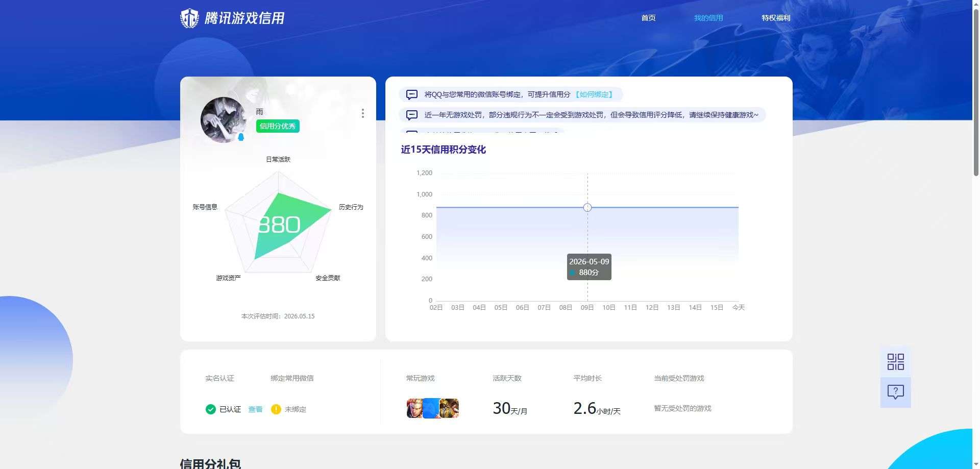Click the 账号信息 radar label
The height and width of the screenshot is (469, 980).
point(205,207)
